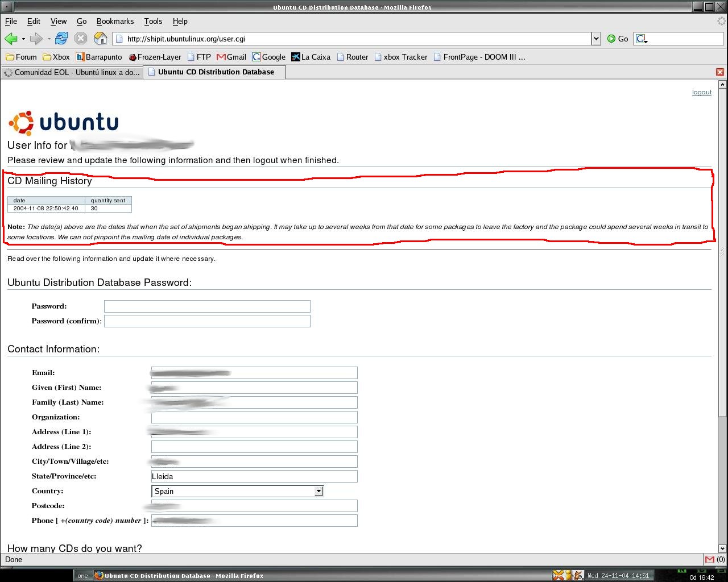Open the Country dropdown showing Spain

(237, 491)
